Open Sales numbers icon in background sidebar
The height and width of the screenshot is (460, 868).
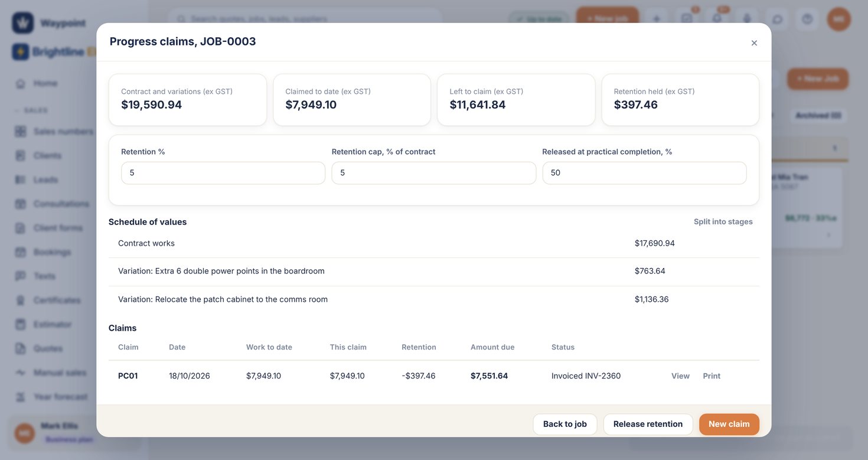point(21,131)
